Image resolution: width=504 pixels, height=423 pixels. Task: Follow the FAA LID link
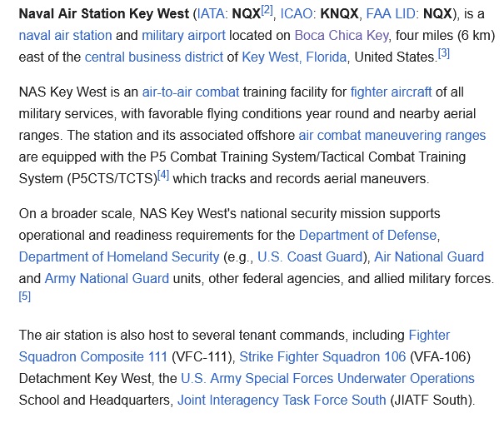[391, 14]
